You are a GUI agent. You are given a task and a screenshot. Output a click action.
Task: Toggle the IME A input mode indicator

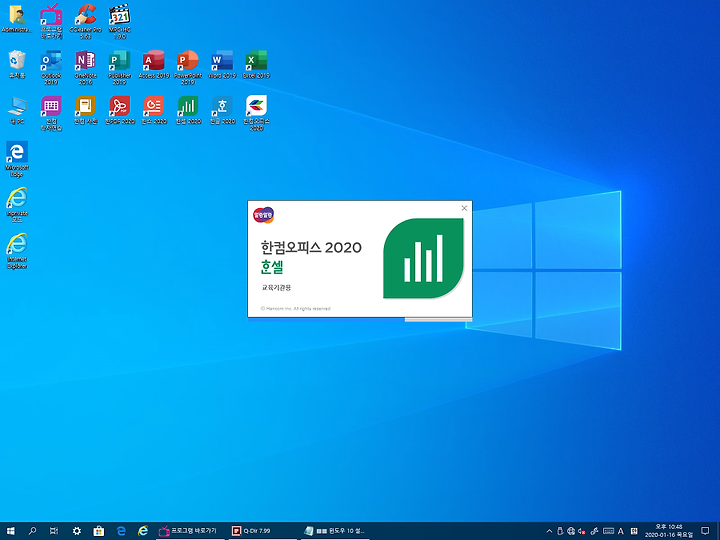[621, 531]
